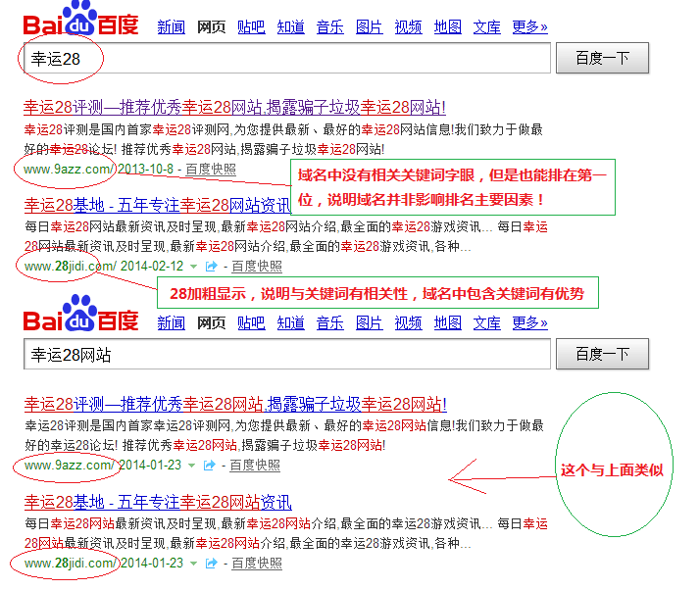The image size is (700, 590).
Task: Open 音乐 tab in the top Baidu header
Action: point(330,27)
